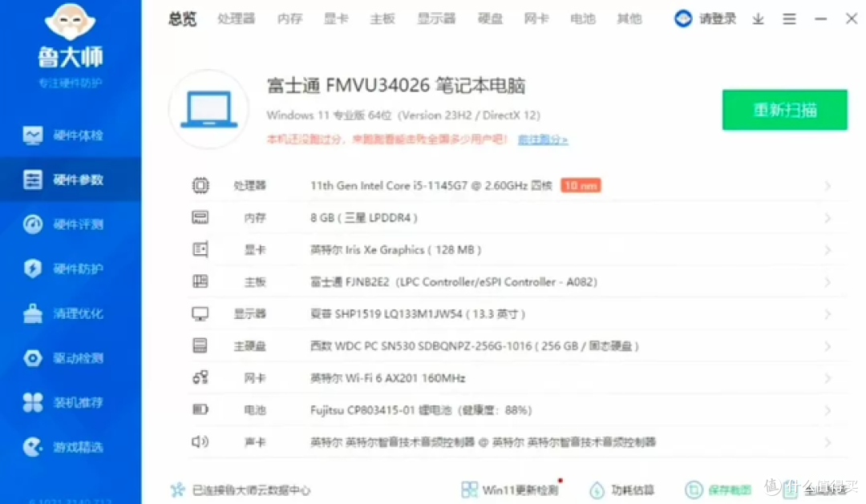This screenshot has width=866, height=504.
Task: Open the Win11更新检测 tool
Action: (x=510, y=490)
